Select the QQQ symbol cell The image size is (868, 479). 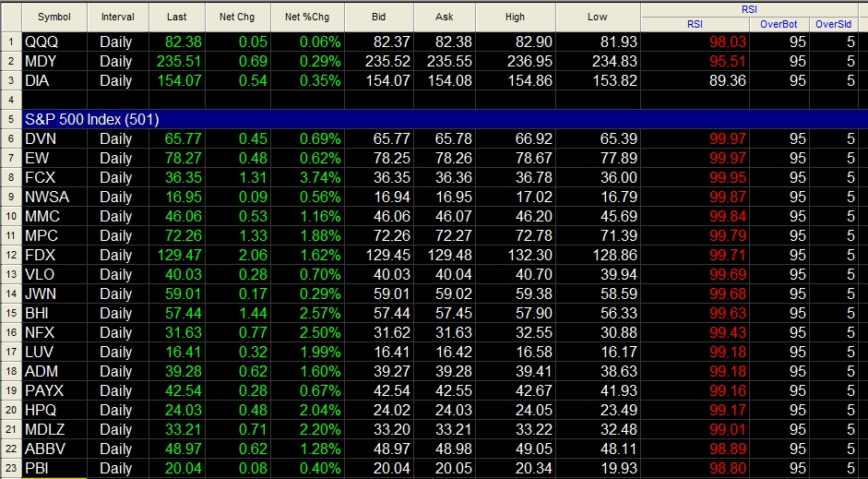click(x=54, y=42)
